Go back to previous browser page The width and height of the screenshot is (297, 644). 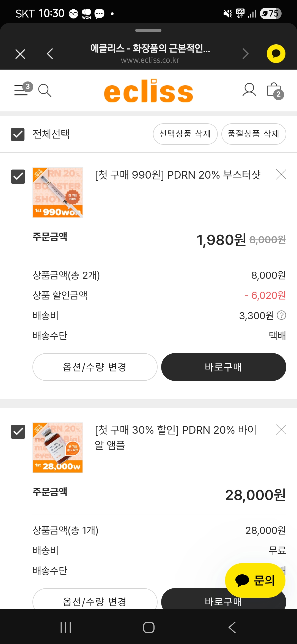point(50,54)
